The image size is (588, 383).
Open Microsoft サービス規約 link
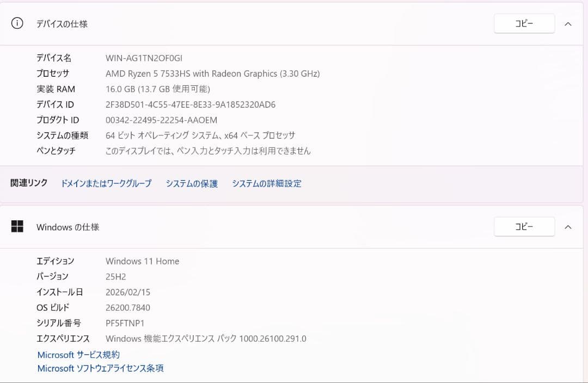[x=78, y=355]
